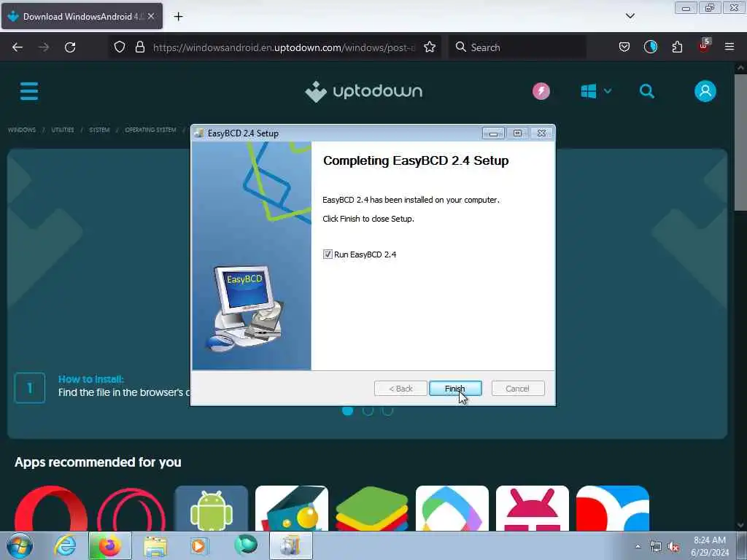
Task: Click the WINDOWS breadcrumb link
Action: 22,130
